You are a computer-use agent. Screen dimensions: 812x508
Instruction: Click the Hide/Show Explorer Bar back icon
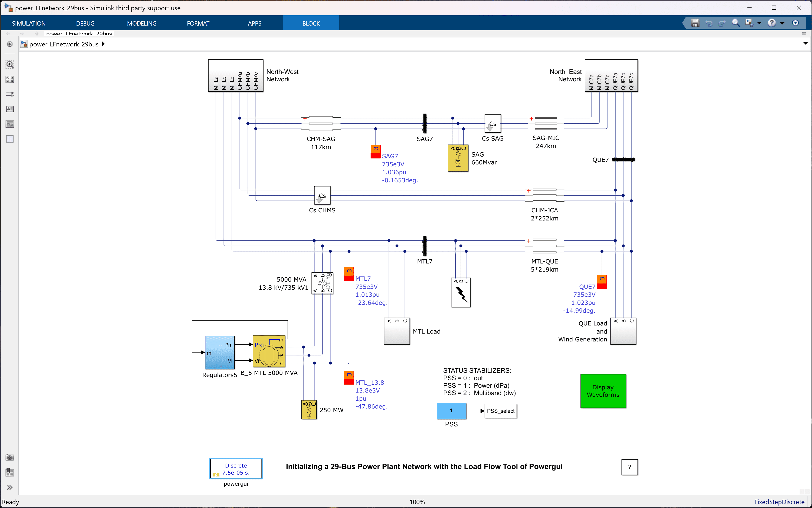[x=10, y=44]
